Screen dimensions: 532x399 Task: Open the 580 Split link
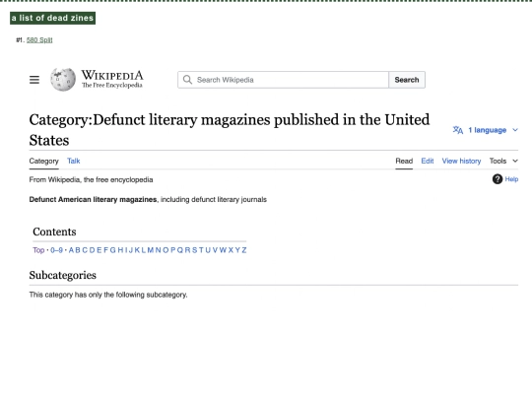(x=39, y=40)
